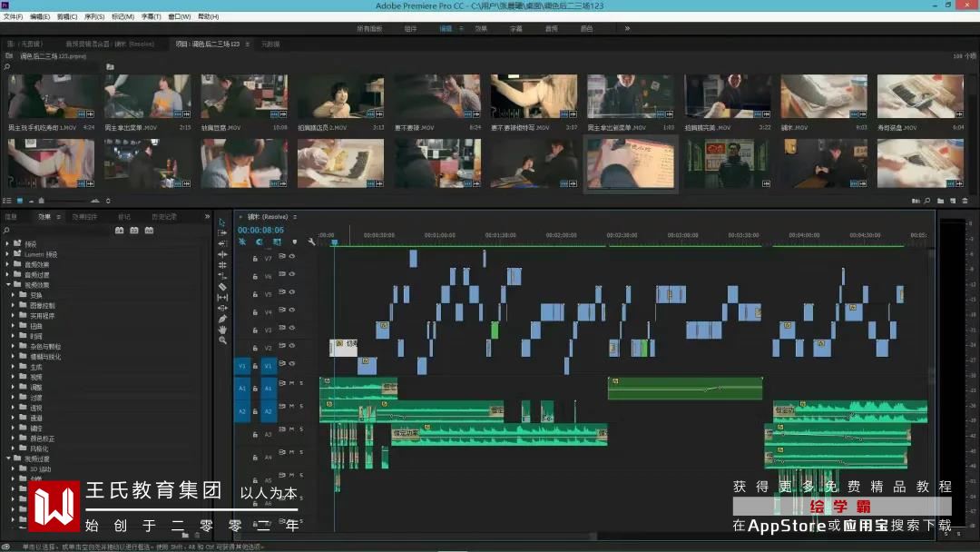Click the add marker icon in timeline
Screen dimensions: 980x552
(x=294, y=241)
